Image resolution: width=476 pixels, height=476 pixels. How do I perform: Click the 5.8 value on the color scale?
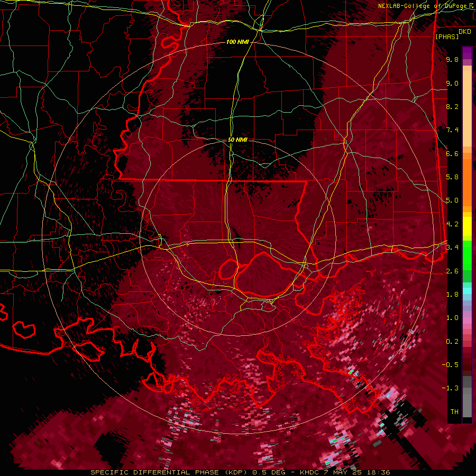tap(452, 177)
